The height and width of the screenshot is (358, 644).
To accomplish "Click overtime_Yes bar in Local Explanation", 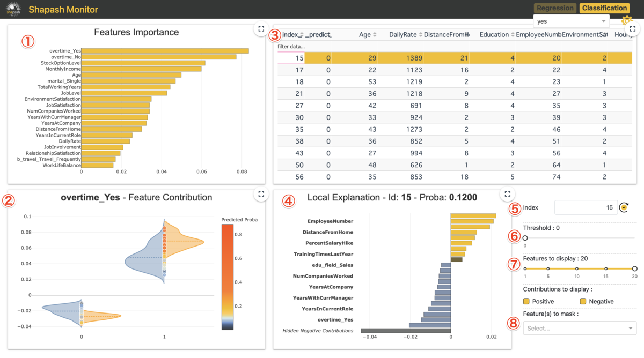I will click(x=436, y=320).
